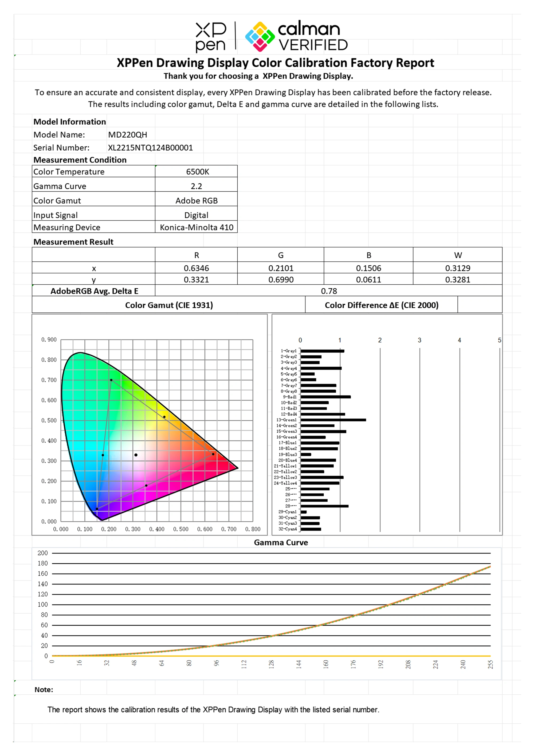Click the white point dot in the gamut chart
This screenshot has width=534, height=756.
(x=136, y=455)
